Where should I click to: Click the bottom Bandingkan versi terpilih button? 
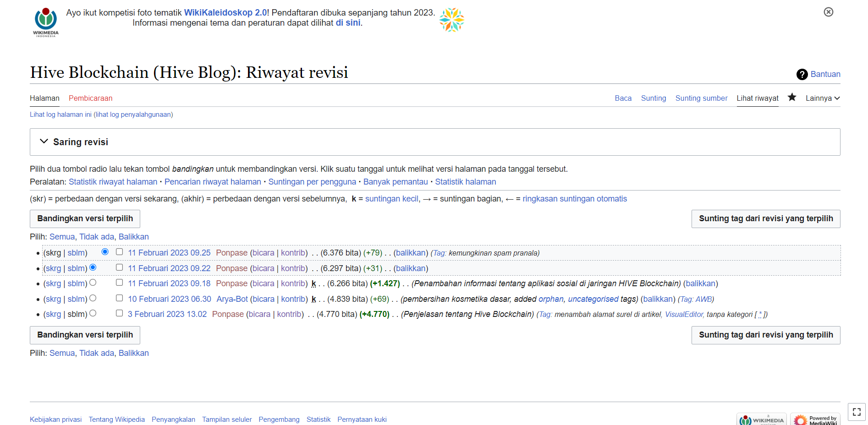(85, 335)
